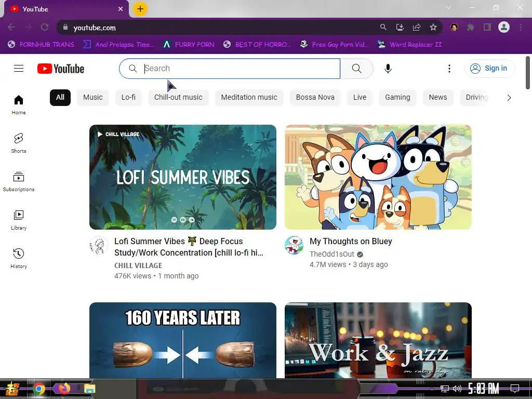Click the browser back arrow
The width and height of the screenshot is (532, 399).
tap(11, 27)
